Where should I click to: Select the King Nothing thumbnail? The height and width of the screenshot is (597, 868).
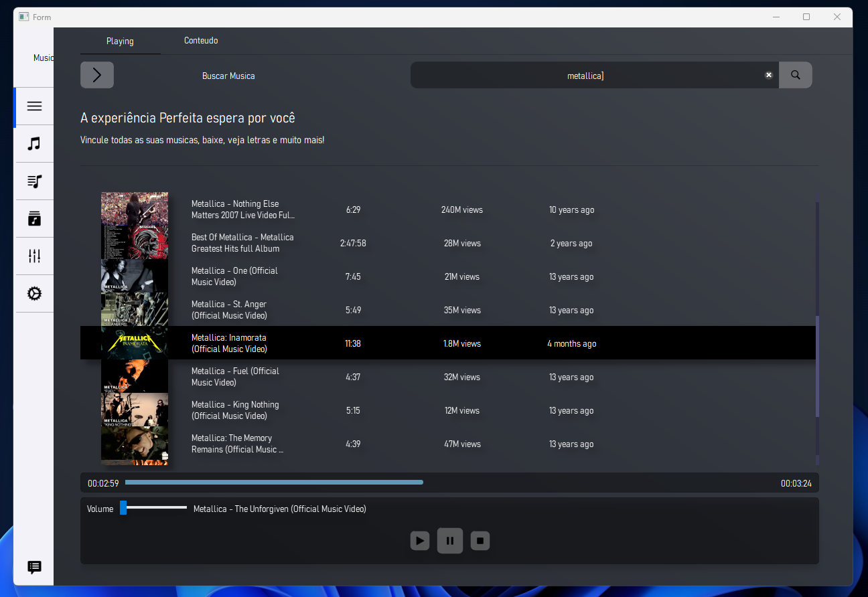coord(135,410)
